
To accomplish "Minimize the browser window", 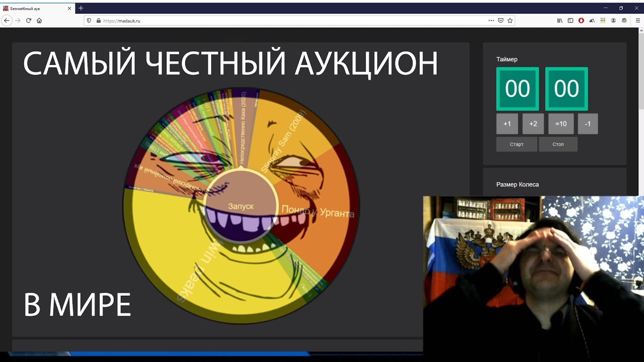I will click(605, 8).
